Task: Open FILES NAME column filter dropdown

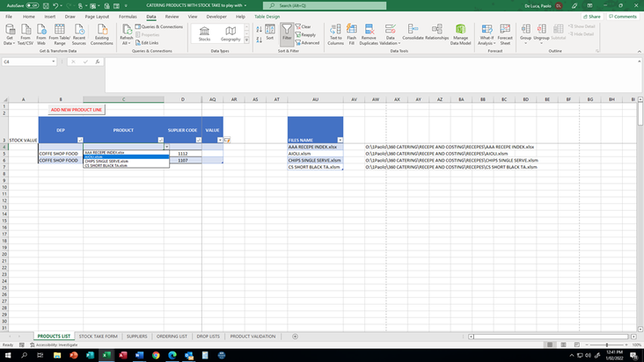Action: coord(340,140)
